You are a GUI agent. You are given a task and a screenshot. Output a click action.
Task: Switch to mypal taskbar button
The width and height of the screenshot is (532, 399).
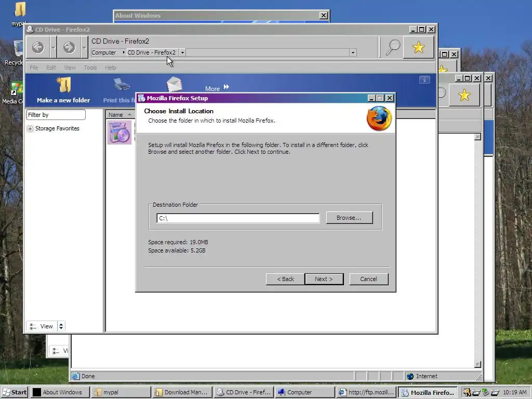121,392
